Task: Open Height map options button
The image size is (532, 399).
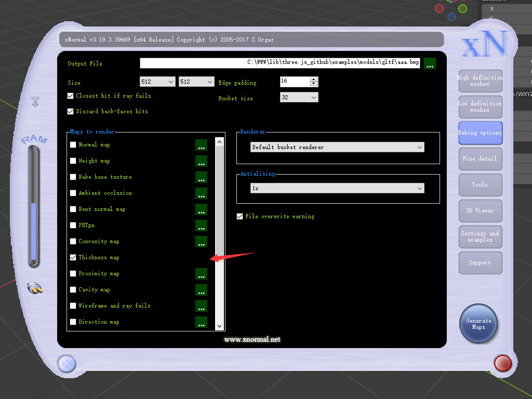Action: (201, 161)
